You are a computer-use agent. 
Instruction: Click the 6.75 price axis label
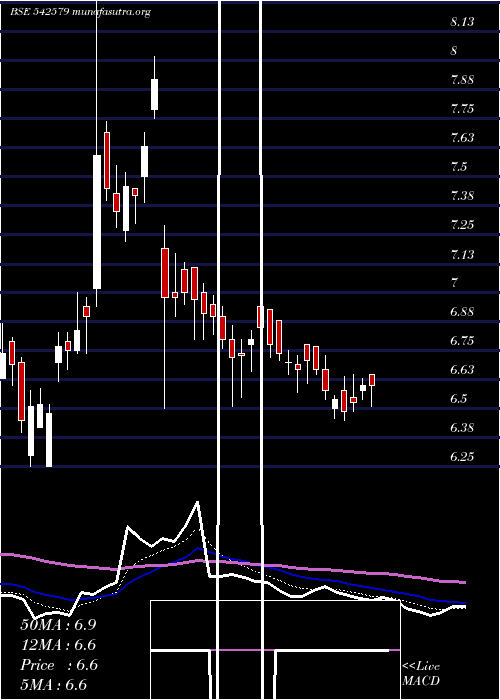(x=462, y=341)
